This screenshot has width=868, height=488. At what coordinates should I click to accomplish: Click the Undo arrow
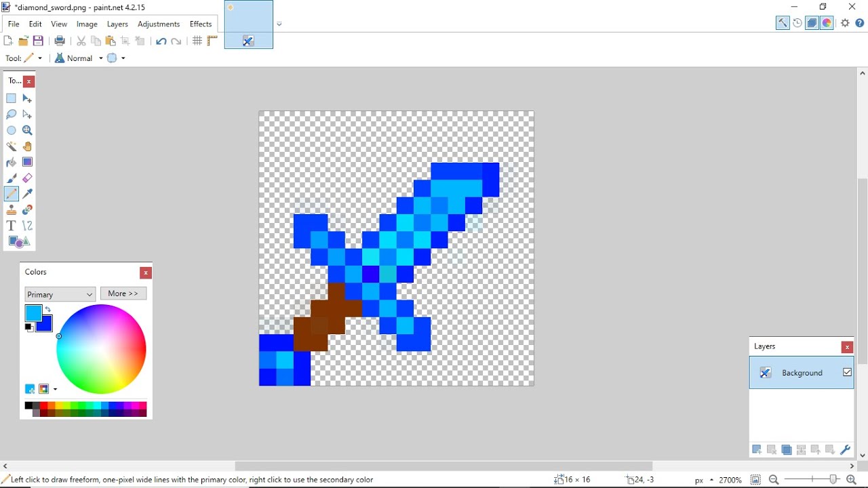pyautogui.click(x=161, y=42)
